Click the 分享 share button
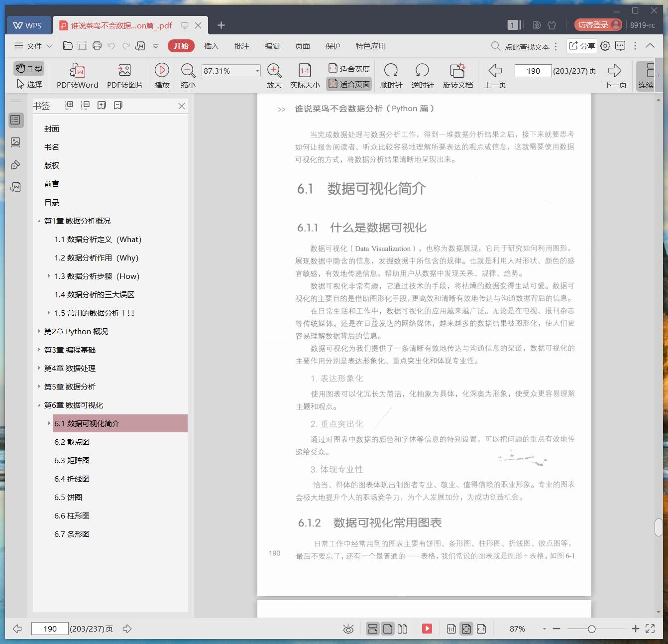Viewport: 668px width, 644px height. pos(582,46)
